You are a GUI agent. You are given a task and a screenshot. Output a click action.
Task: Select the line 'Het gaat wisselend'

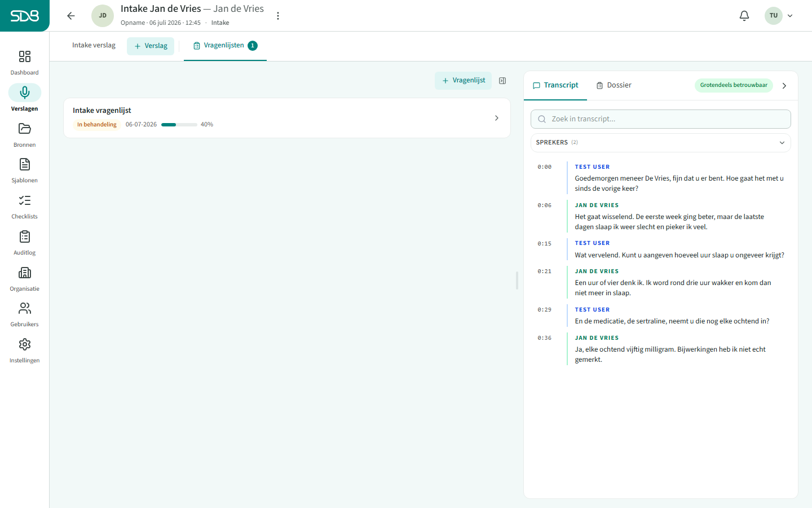(669, 222)
